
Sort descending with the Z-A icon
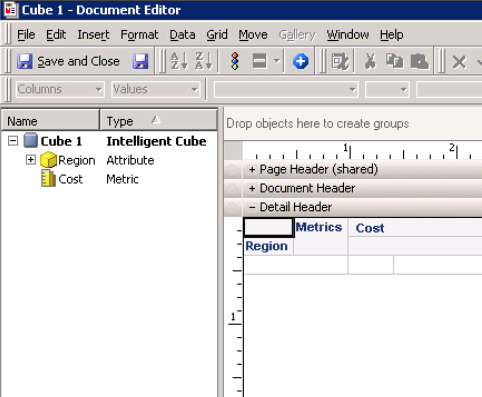204,61
